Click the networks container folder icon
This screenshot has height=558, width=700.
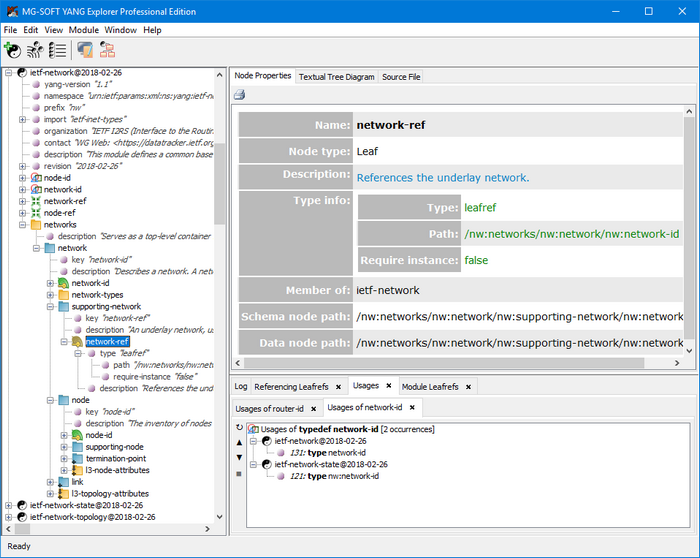coord(36,225)
